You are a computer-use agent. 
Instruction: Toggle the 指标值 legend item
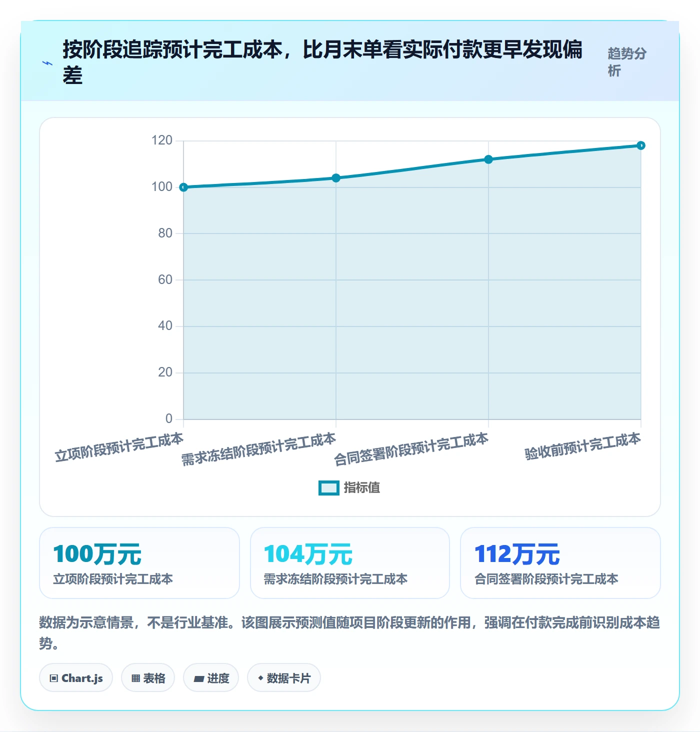349,487
